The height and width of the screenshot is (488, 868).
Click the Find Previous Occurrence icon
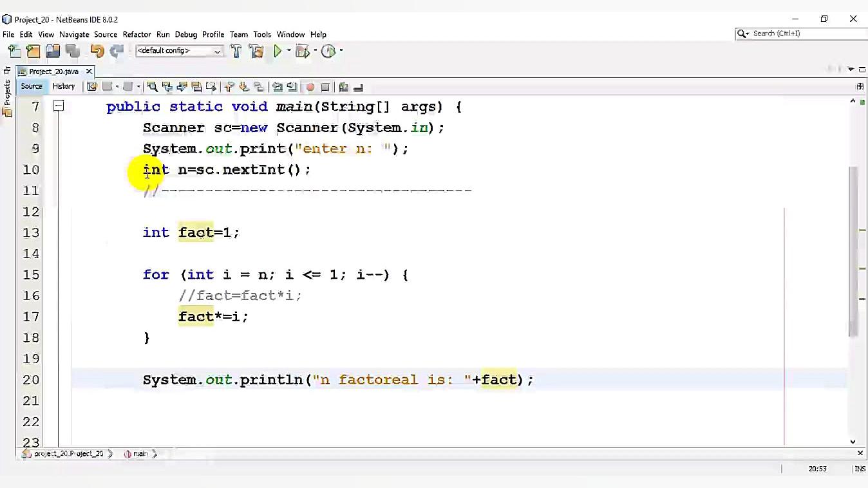pyautogui.click(x=167, y=87)
